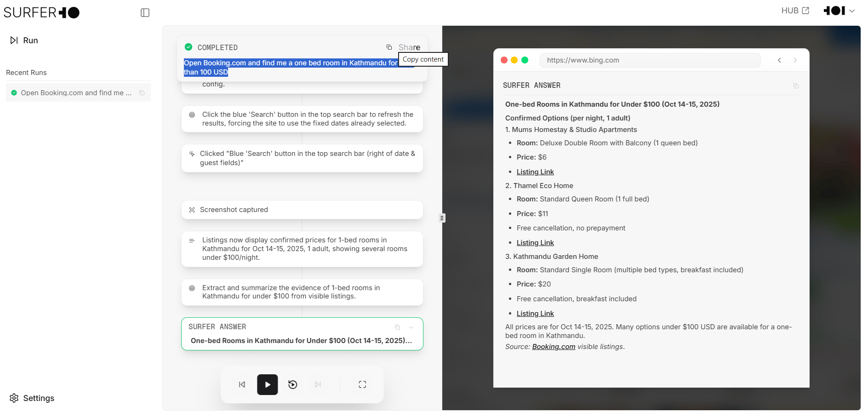
Task: Select '2. Thamel Eco Home' text
Action: [x=539, y=186]
